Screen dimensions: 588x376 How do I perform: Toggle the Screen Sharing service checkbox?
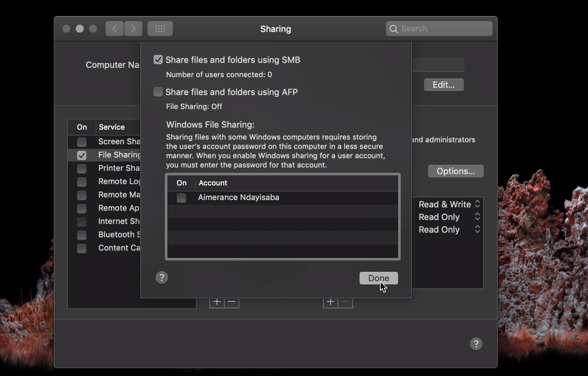point(81,142)
